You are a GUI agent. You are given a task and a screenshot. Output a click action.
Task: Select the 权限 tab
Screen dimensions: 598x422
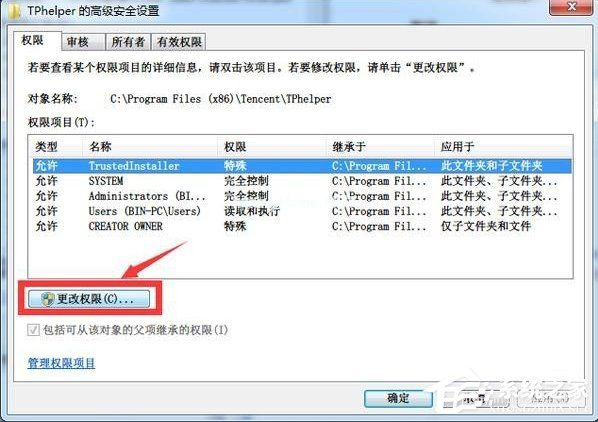[37, 41]
